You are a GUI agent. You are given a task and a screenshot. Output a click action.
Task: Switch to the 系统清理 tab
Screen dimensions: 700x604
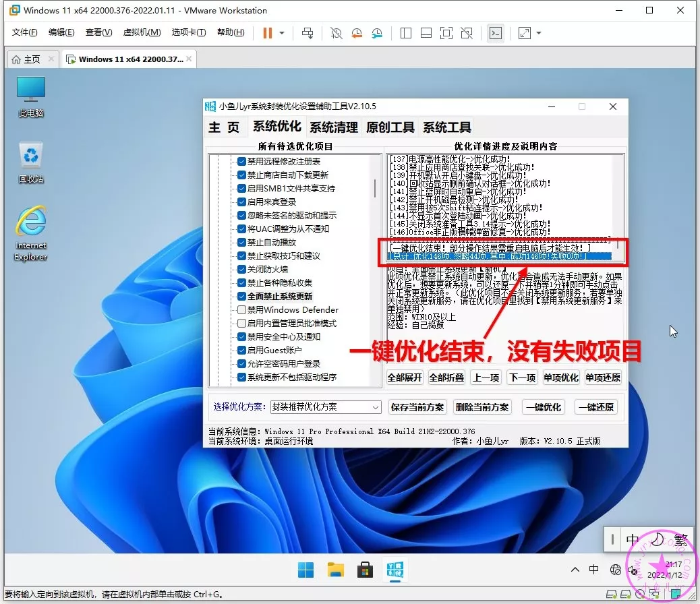pyautogui.click(x=333, y=127)
